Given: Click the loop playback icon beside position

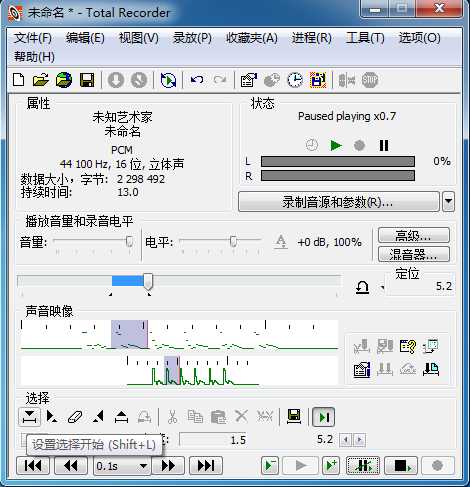Looking at the screenshot, I should [x=362, y=287].
